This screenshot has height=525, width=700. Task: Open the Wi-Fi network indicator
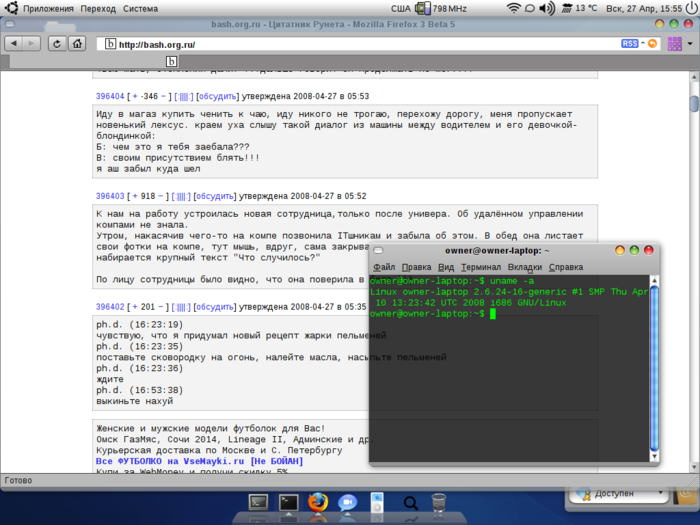(x=513, y=8)
